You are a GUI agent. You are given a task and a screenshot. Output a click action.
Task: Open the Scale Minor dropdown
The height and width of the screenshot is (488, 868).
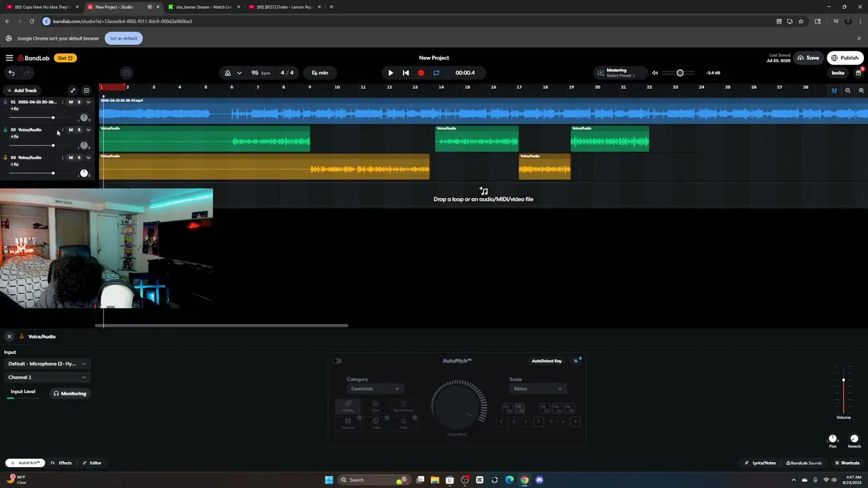coord(538,389)
